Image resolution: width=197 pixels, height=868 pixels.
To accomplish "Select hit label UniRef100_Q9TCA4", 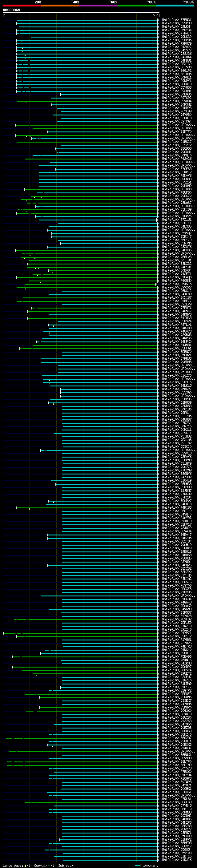I will [176, 121].
